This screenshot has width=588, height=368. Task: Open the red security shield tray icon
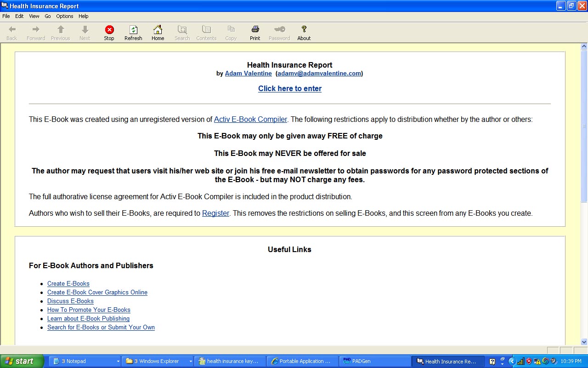click(x=529, y=362)
